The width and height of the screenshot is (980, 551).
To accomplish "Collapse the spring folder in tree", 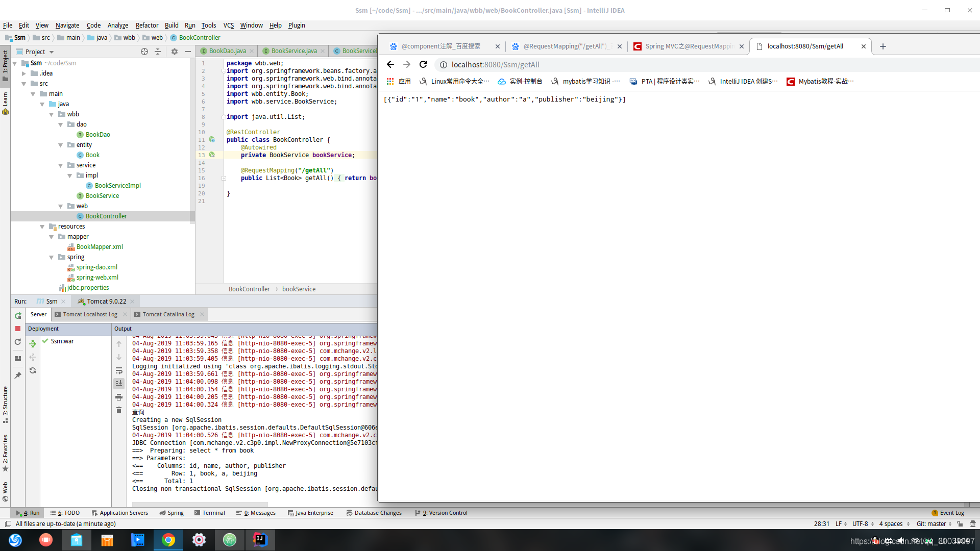I will (51, 257).
